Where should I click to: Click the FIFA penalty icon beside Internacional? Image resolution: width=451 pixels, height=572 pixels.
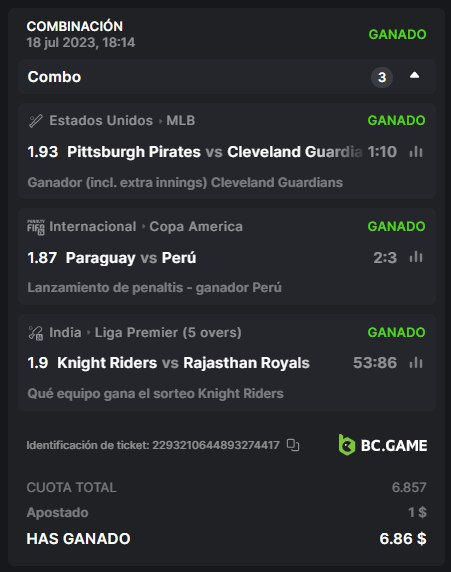[36, 227]
